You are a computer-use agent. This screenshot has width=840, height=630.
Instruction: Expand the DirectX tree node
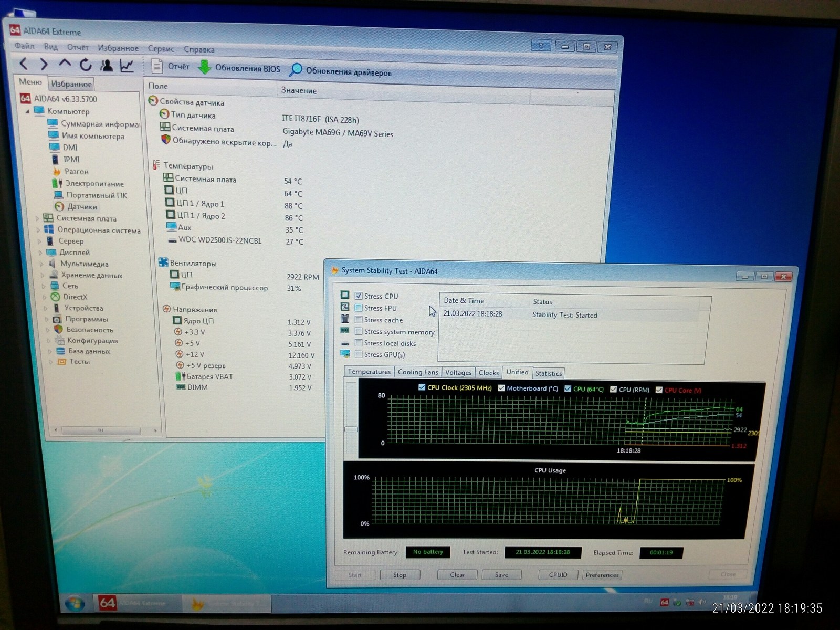point(45,297)
